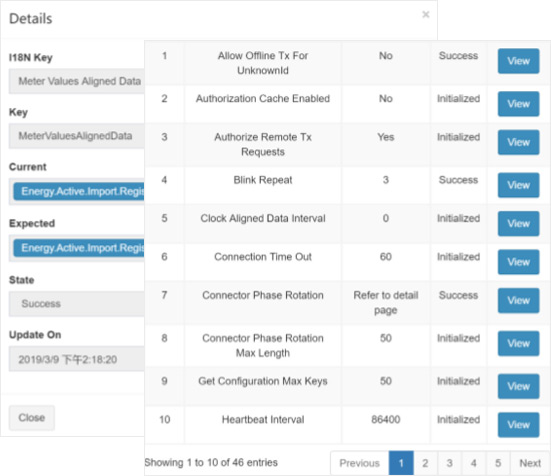The width and height of the screenshot is (551, 476).
Task: View Get Configuration Max Keys entry
Action: pyautogui.click(x=518, y=386)
